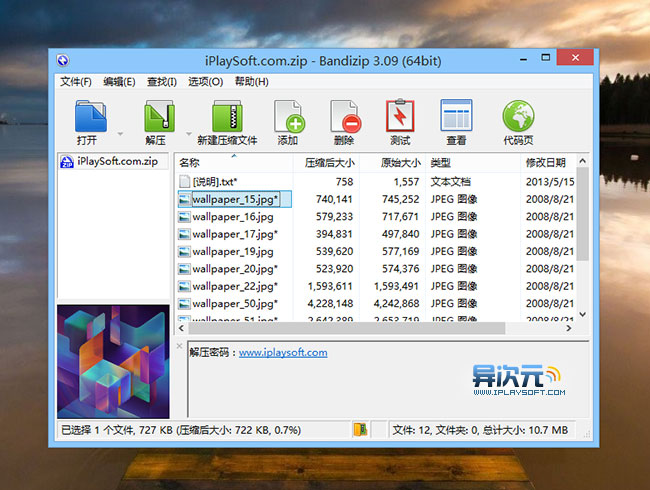The width and height of the screenshot is (650, 490).
Task: Select iPlaySoft.com.zip in the tree panel
Action: pyautogui.click(x=113, y=161)
